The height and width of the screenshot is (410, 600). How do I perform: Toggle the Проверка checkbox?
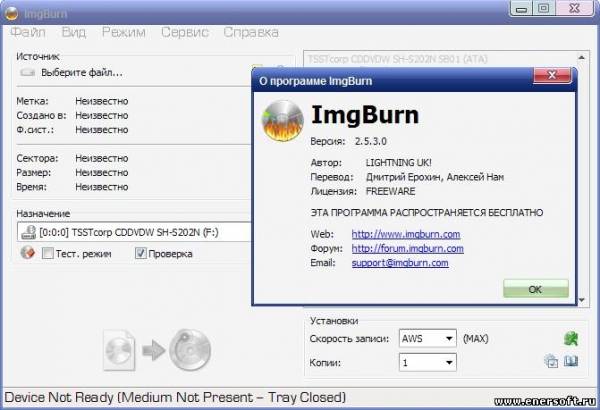pyautogui.click(x=141, y=253)
